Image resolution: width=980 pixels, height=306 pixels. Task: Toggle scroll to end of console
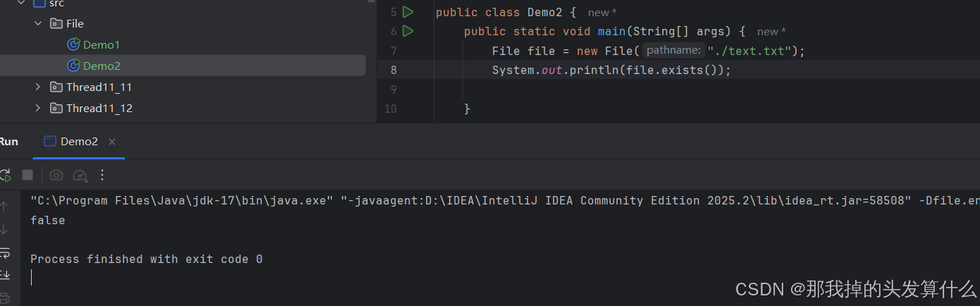(4, 274)
